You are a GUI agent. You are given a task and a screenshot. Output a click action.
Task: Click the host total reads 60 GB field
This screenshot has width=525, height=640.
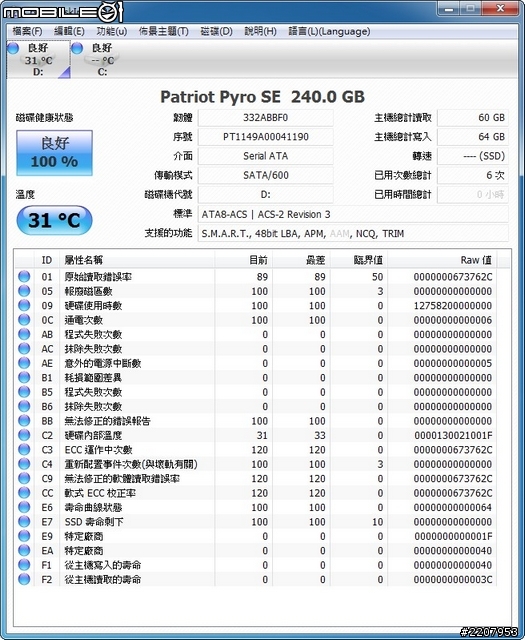click(x=473, y=118)
